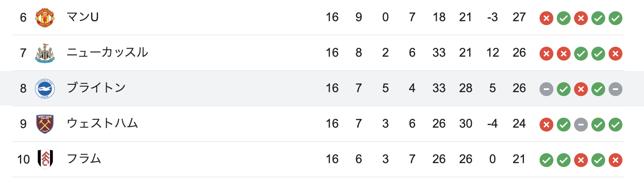Image resolution: width=644 pixels, height=180 pixels.
Task: Open the フラム team page
Action: (84, 159)
